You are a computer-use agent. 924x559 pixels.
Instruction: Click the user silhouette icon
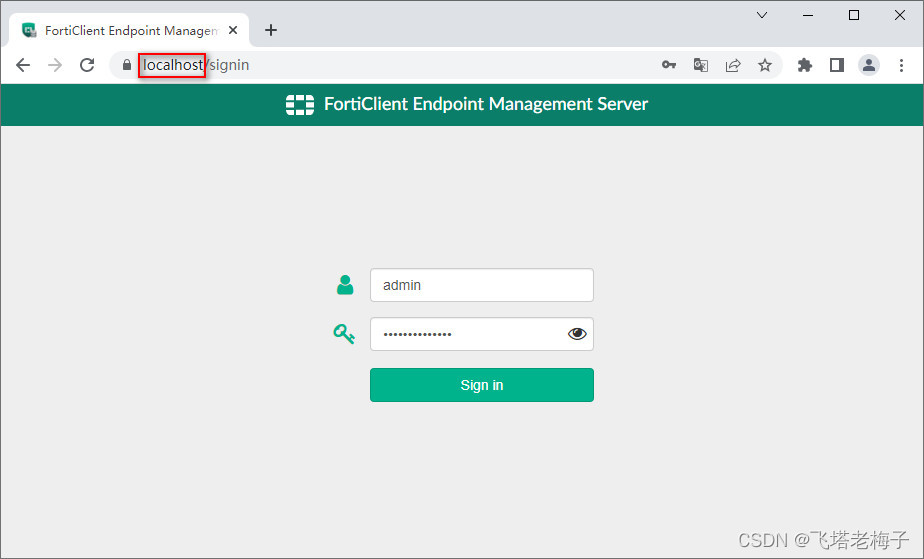coord(345,285)
